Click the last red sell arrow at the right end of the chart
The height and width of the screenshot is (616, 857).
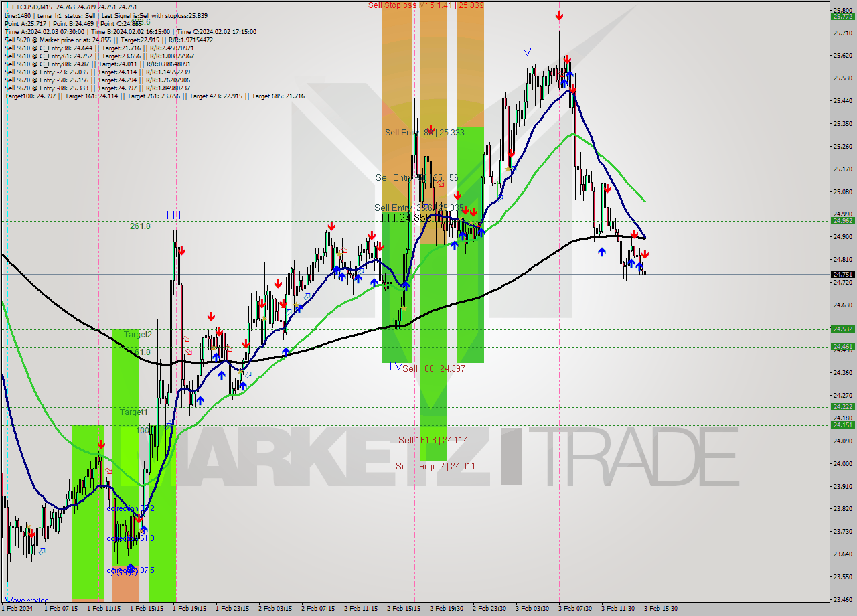645,254
